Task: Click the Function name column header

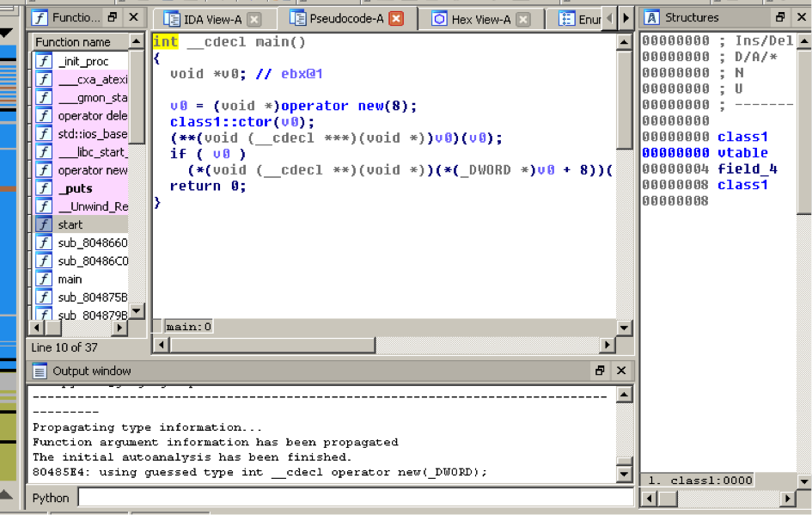Action: [x=80, y=42]
